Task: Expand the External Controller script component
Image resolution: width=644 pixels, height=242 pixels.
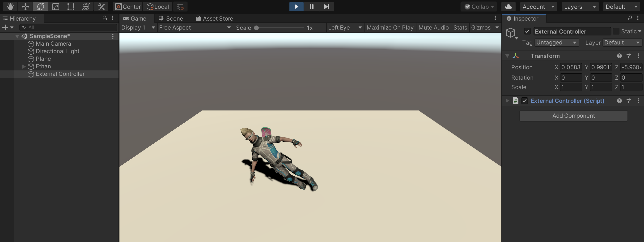Action: click(507, 101)
